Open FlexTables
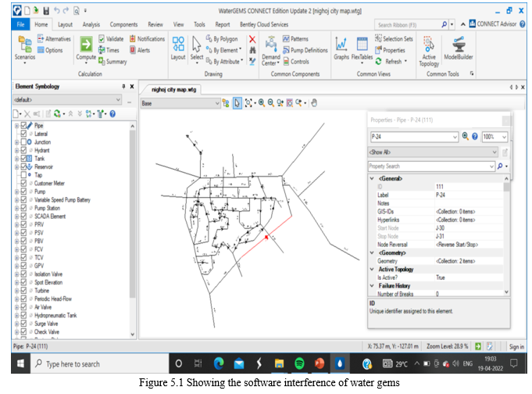Viewport: 532px width, 394px height. tap(362, 48)
